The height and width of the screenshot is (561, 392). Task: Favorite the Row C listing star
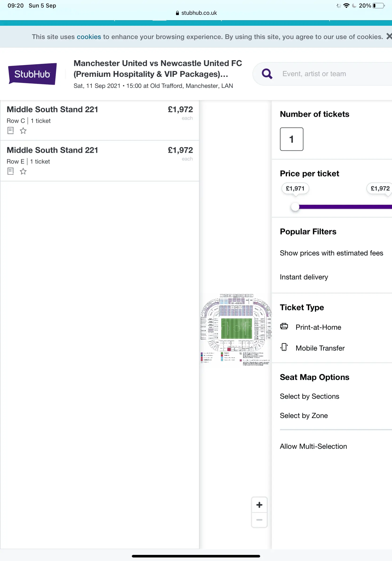click(23, 131)
